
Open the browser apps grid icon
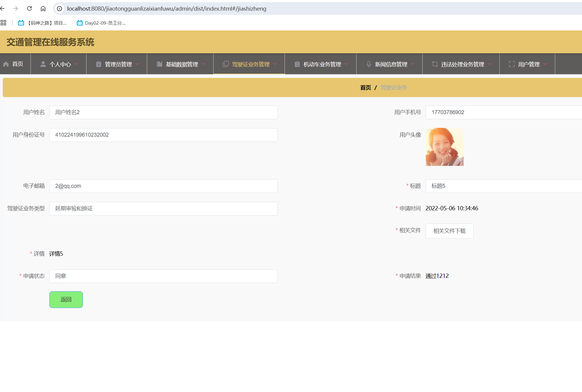pyautogui.click(x=3, y=23)
